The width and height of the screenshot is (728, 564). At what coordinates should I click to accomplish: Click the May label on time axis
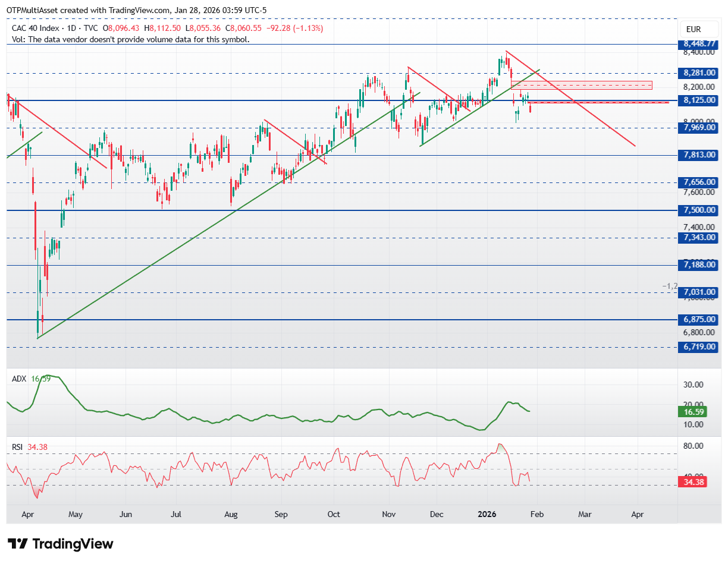click(x=74, y=513)
